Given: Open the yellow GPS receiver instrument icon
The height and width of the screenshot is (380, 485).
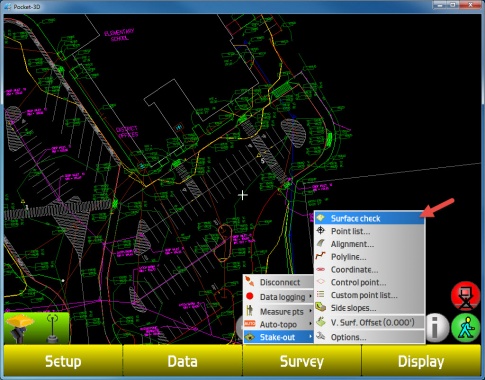Looking at the screenshot, I should point(20,328).
